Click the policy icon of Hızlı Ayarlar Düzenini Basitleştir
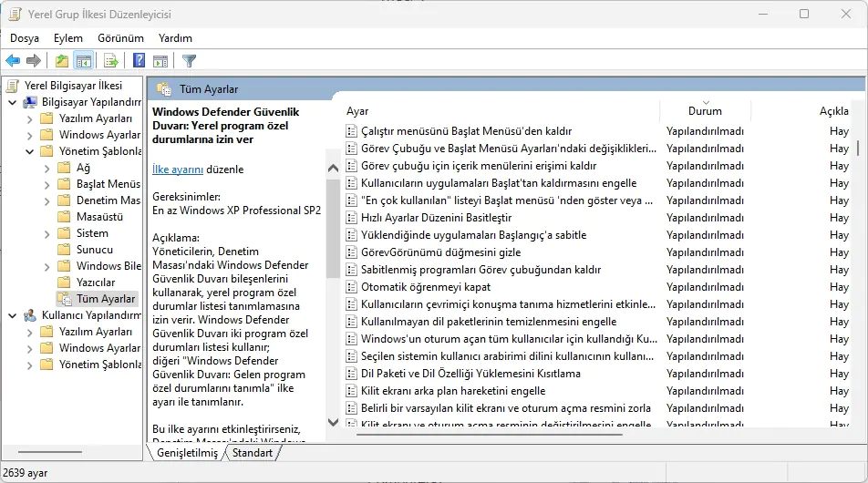 [351, 218]
